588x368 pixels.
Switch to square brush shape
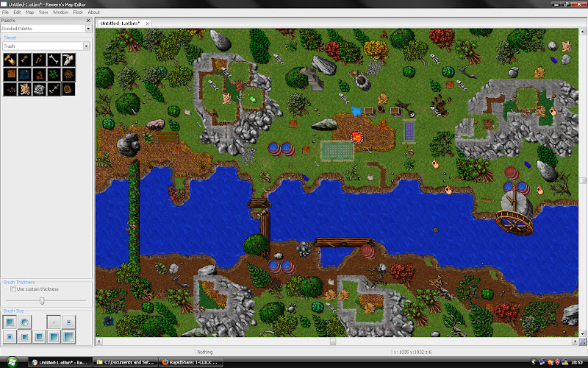[x=10, y=322]
